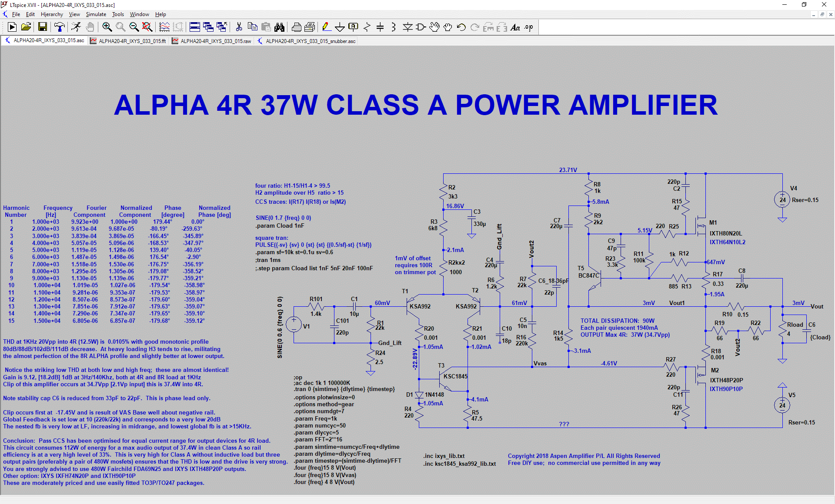The height and width of the screenshot is (504, 835).
Task: Open the File menu
Action: coord(16,14)
